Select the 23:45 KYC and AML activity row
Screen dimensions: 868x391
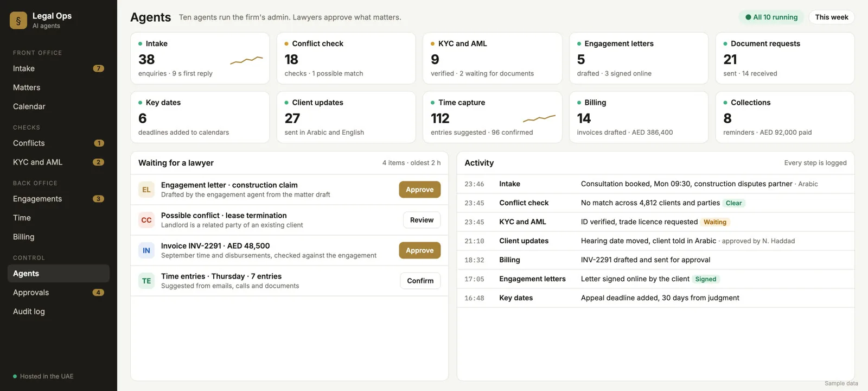[x=655, y=222]
